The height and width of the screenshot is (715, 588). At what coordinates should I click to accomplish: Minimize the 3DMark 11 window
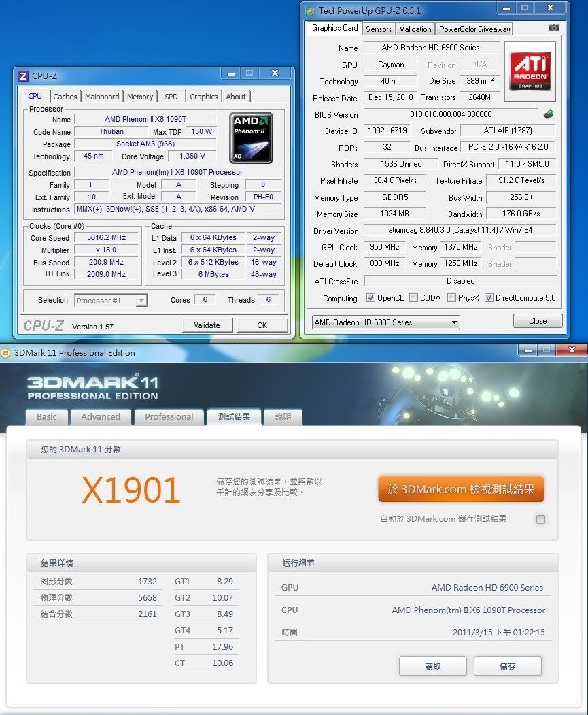click(x=528, y=350)
